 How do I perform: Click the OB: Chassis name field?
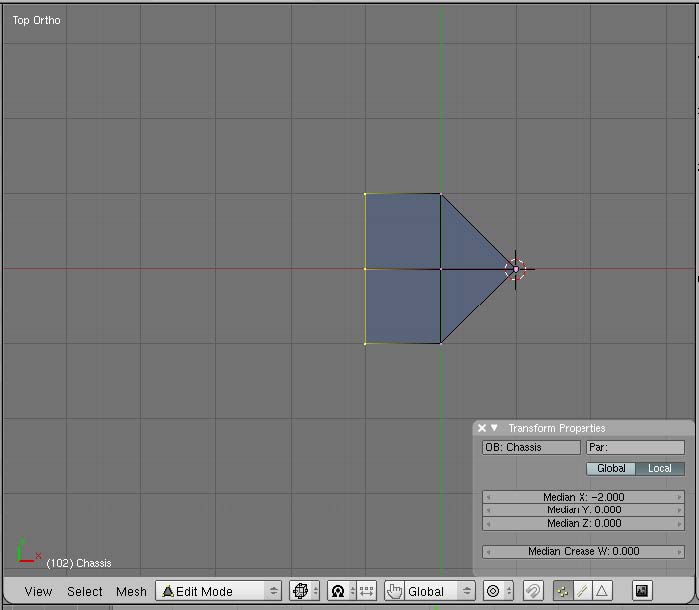531,447
